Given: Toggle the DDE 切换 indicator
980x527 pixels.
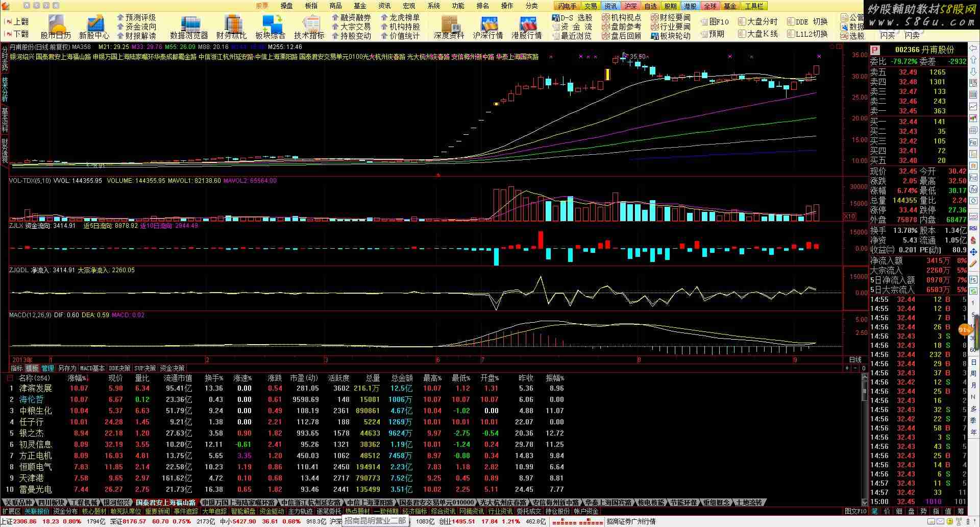Looking at the screenshot, I should pos(807,21).
